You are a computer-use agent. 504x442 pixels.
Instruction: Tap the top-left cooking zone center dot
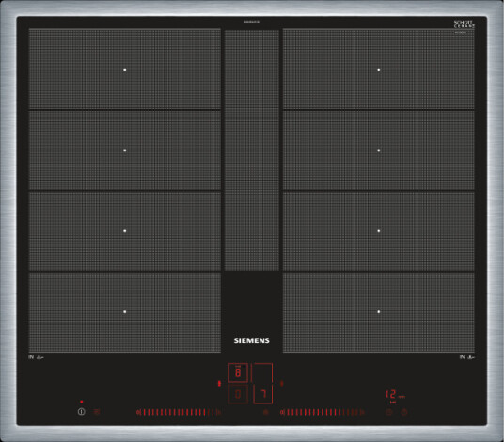click(125, 70)
